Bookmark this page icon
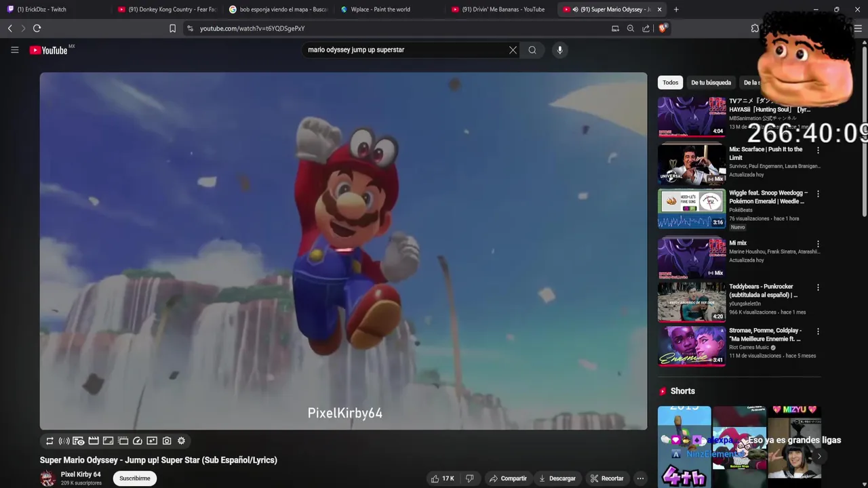The height and width of the screenshot is (488, 868). point(172,28)
